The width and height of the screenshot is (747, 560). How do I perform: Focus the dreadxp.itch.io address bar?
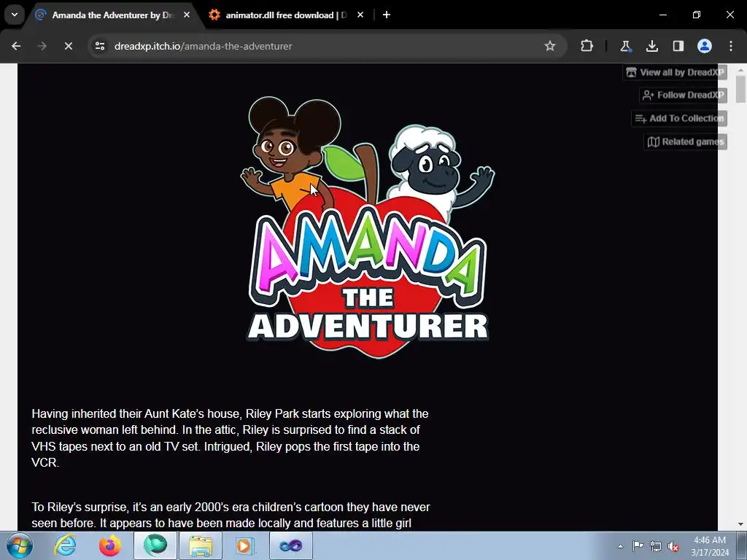[x=328, y=46]
